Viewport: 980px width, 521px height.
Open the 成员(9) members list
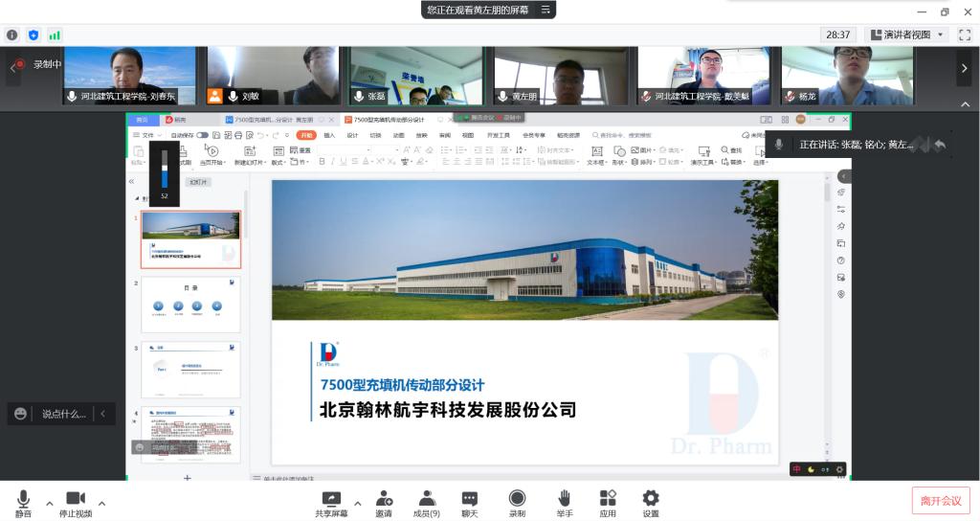point(428,503)
